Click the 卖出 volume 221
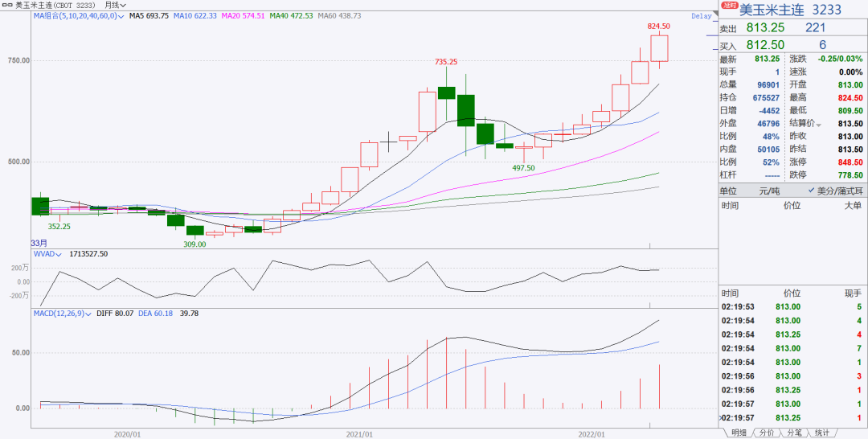The height and width of the screenshot is (439, 868). coord(816,27)
